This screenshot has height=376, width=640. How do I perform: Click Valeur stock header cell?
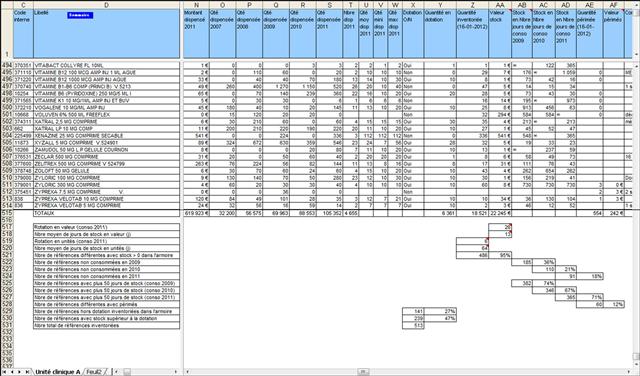point(500,33)
